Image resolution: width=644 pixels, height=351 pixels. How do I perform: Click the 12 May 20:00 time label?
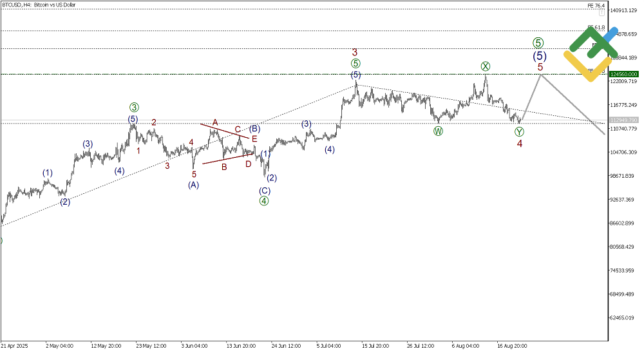(106, 346)
